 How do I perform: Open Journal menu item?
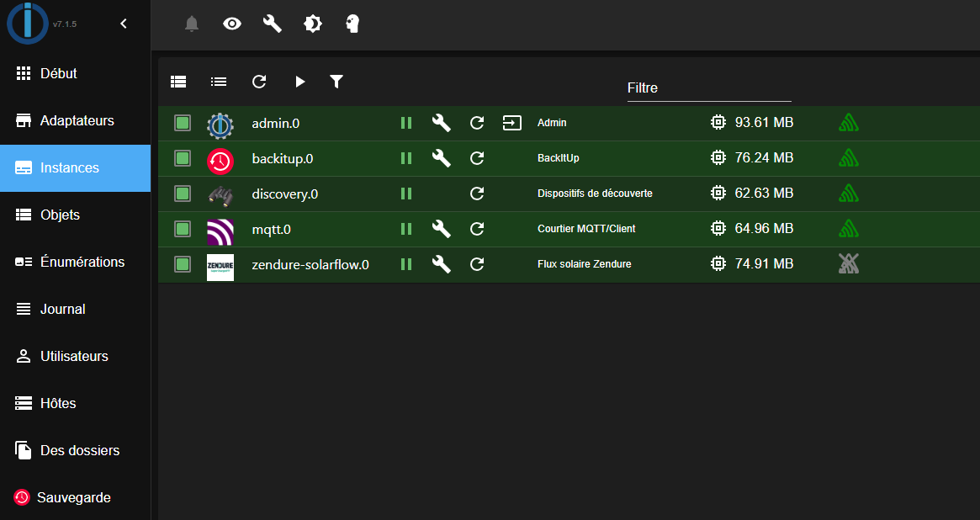(75, 310)
